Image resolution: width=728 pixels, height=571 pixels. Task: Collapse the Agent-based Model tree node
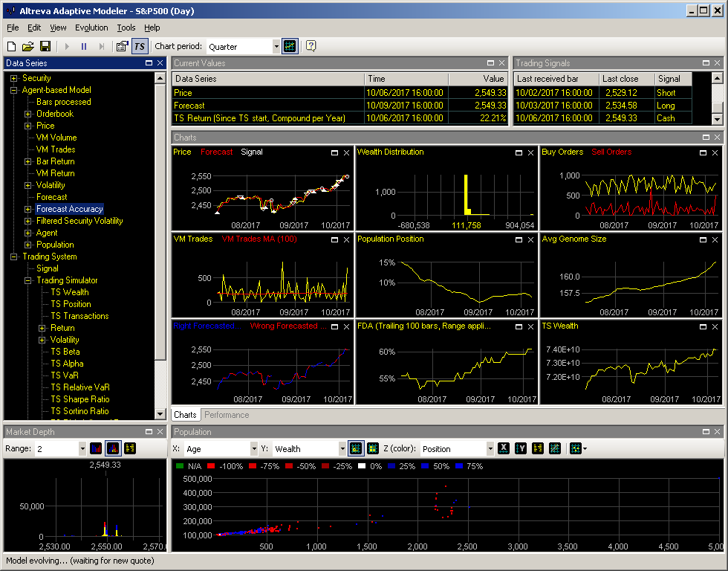tap(13, 90)
